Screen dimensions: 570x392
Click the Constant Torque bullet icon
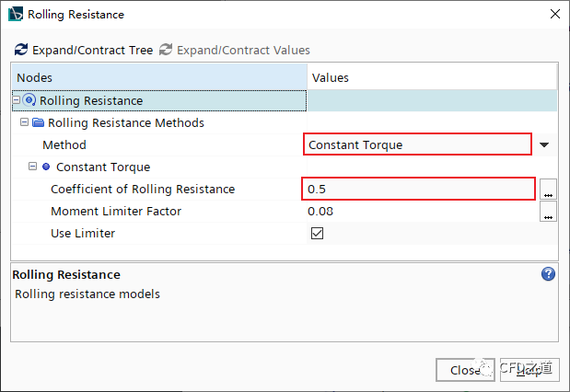tap(46, 167)
